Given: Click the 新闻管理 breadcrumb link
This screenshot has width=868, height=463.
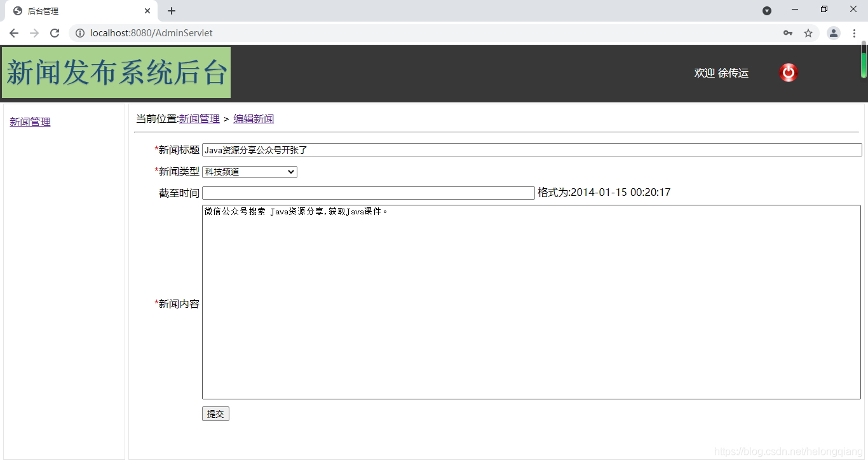Looking at the screenshot, I should click(199, 118).
